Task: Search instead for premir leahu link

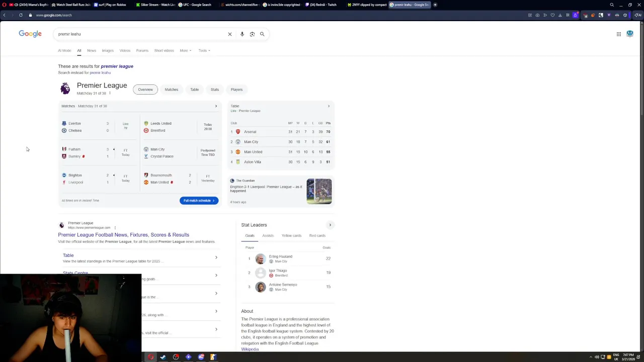Action: (x=100, y=72)
